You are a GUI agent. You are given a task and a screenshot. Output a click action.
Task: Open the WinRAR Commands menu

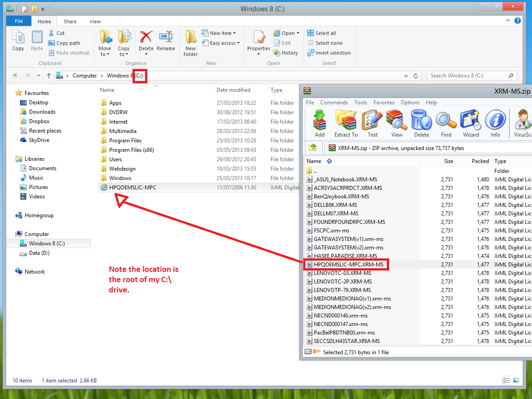pos(334,103)
